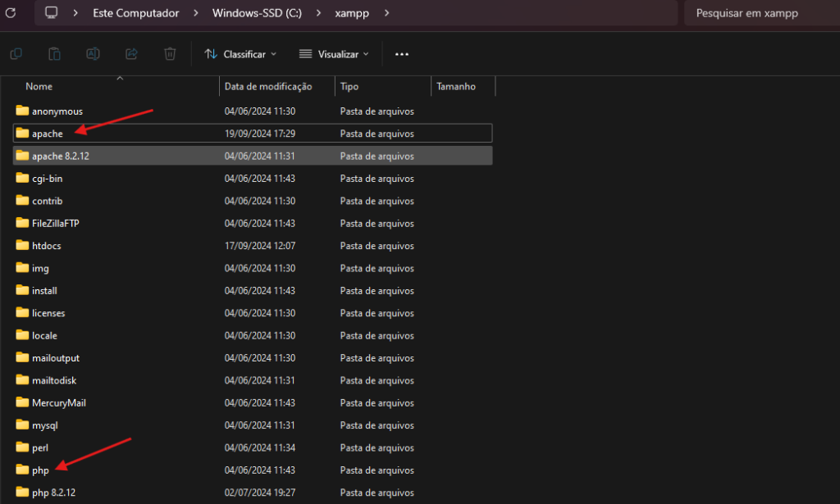840x504 pixels.
Task: Click the Rename toolbar icon
Action: (x=93, y=54)
